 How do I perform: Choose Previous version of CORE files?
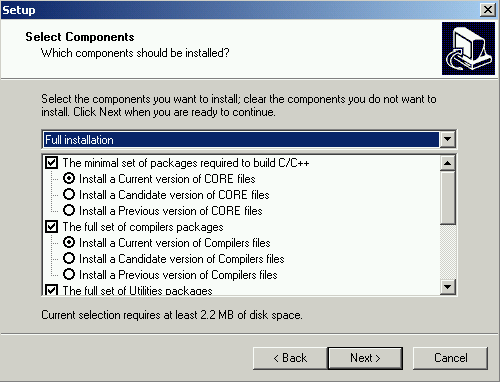(69, 210)
